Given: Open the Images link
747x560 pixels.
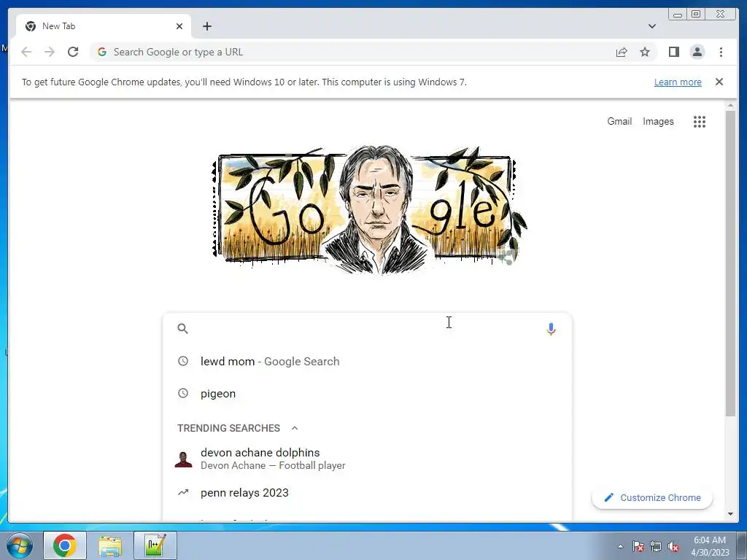Looking at the screenshot, I should pos(658,122).
